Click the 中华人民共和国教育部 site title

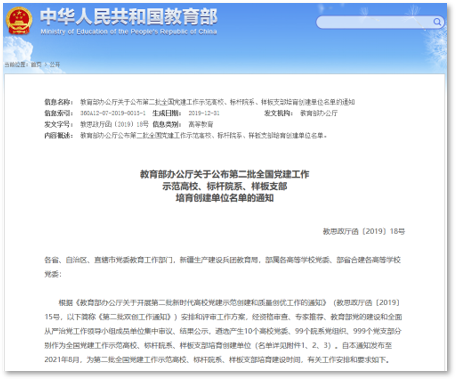129,17
